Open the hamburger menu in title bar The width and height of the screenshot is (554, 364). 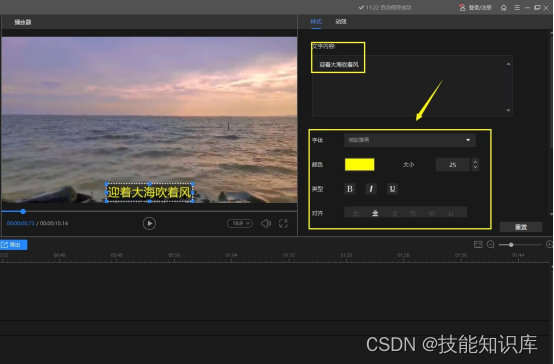pos(517,7)
